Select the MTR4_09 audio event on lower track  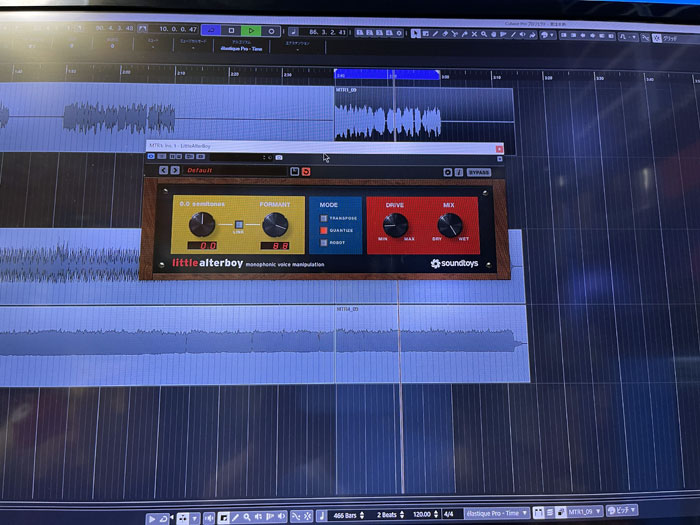(432, 344)
